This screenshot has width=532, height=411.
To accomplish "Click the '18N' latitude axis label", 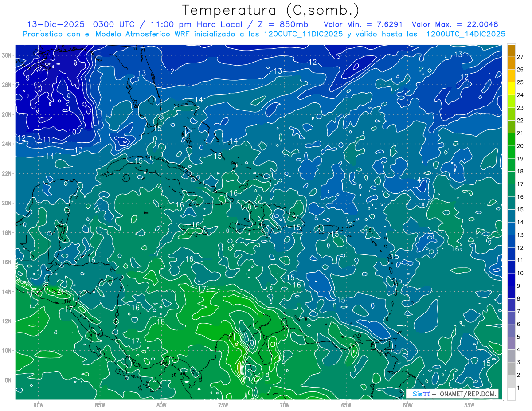I will click(7, 232).
